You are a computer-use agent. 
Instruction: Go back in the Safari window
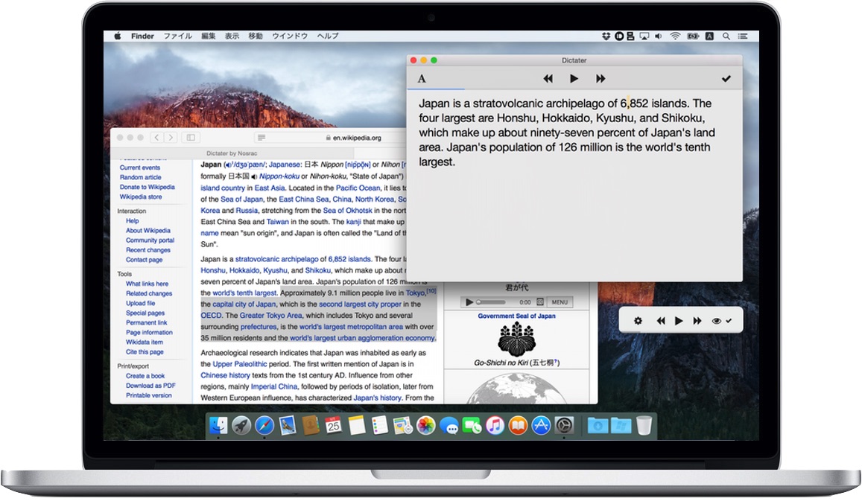coord(156,138)
